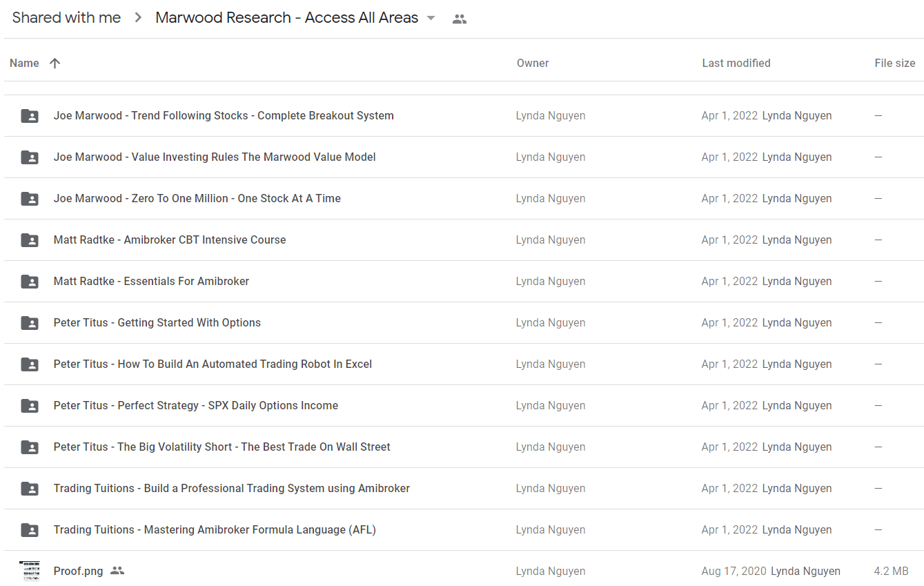Select Trading Tuitions - Mastering Amibroker Formula Language name
The image size is (924, 586).
coord(215,530)
